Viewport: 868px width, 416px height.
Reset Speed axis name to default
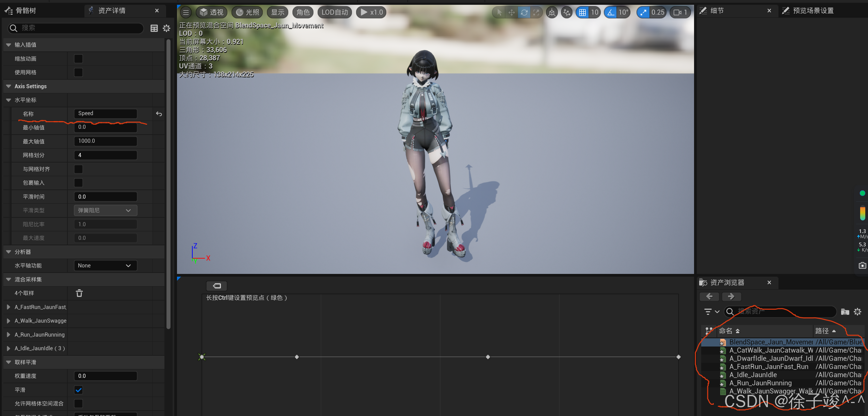coord(159,114)
